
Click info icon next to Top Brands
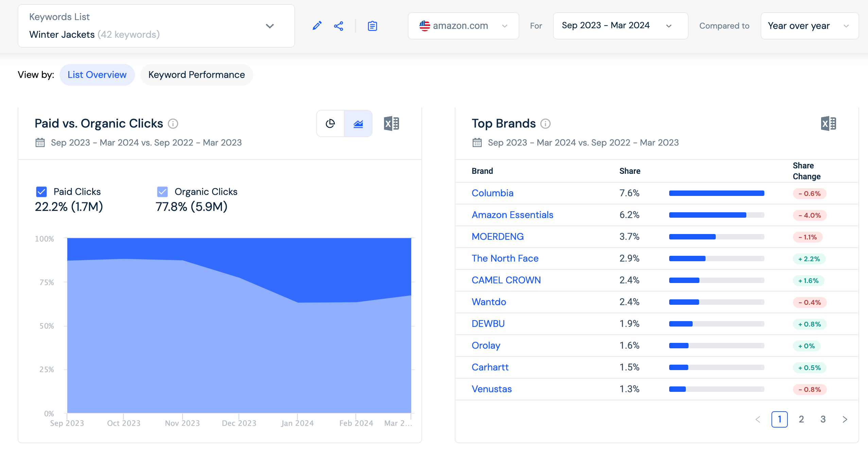545,123
